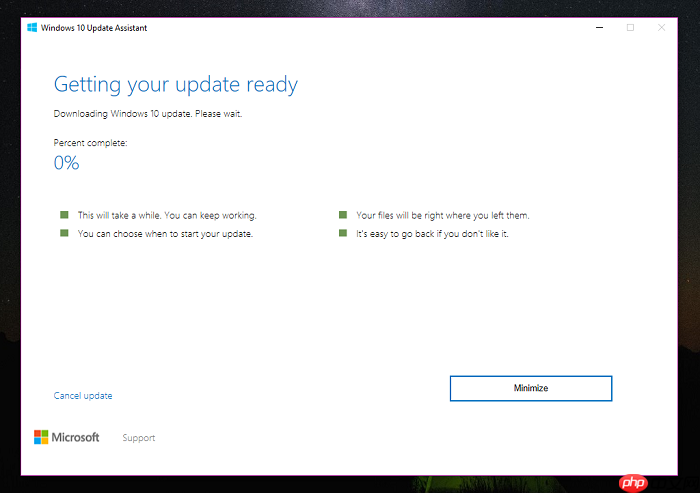Screen dimensions: 700x493
Task: Click the disabled maximize window icon
Action: (630, 28)
